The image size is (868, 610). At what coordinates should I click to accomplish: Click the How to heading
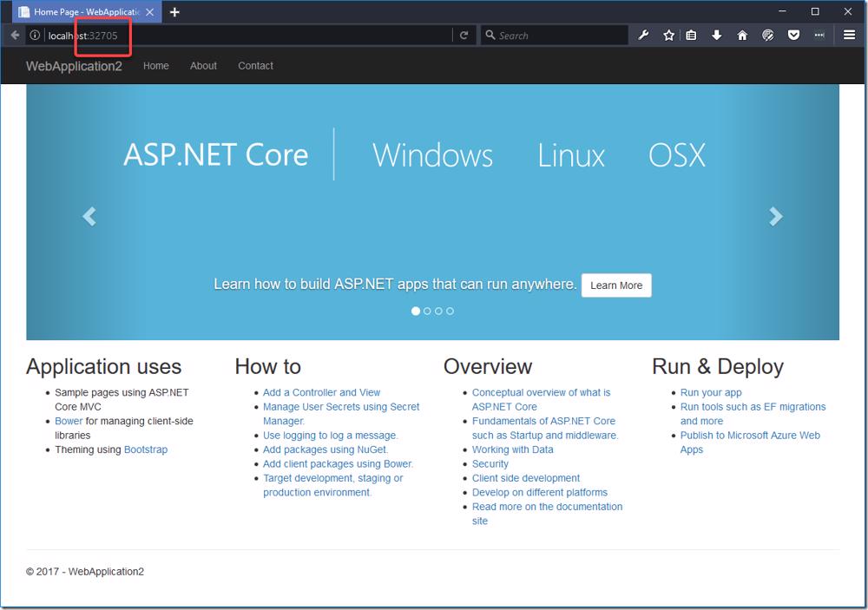pos(268,366)
